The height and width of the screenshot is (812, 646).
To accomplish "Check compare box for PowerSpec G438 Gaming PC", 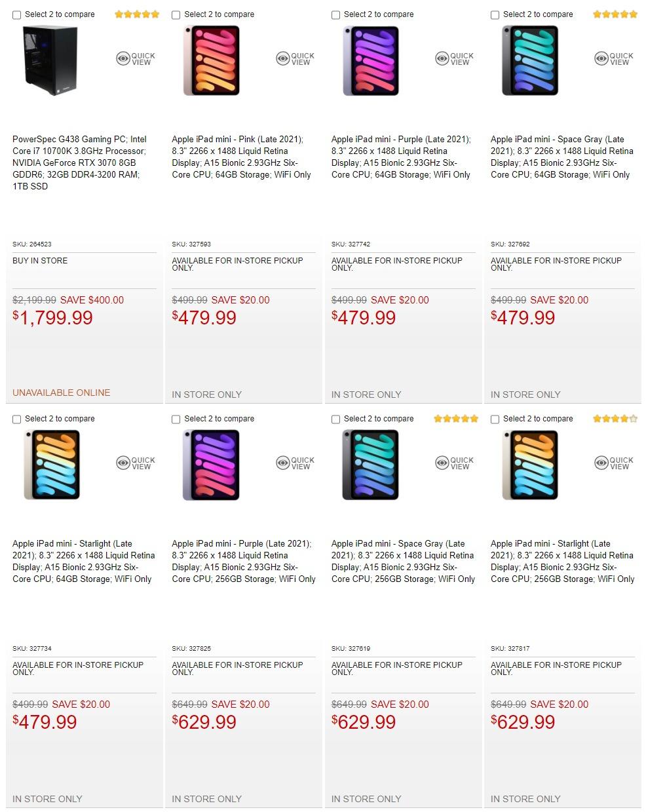I will point(17,14).
